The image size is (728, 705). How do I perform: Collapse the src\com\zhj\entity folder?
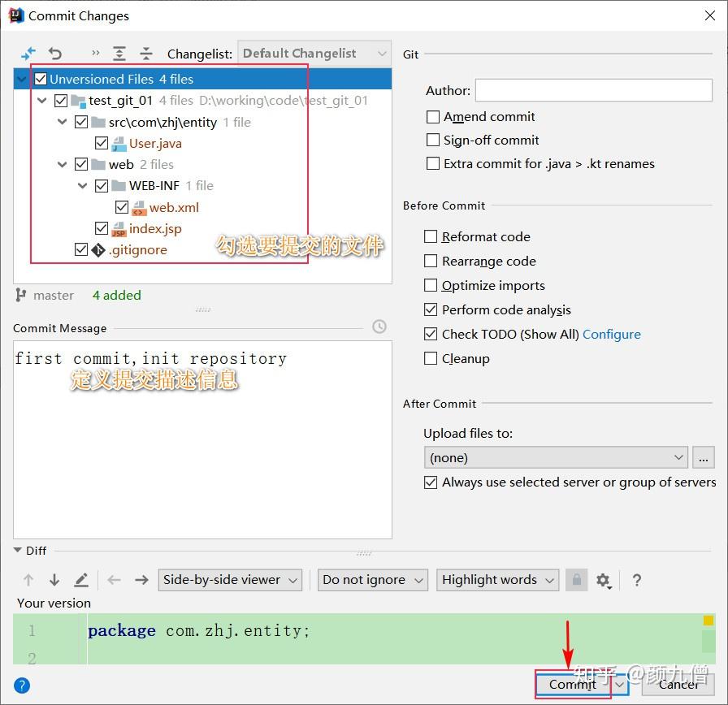point(62,122)
